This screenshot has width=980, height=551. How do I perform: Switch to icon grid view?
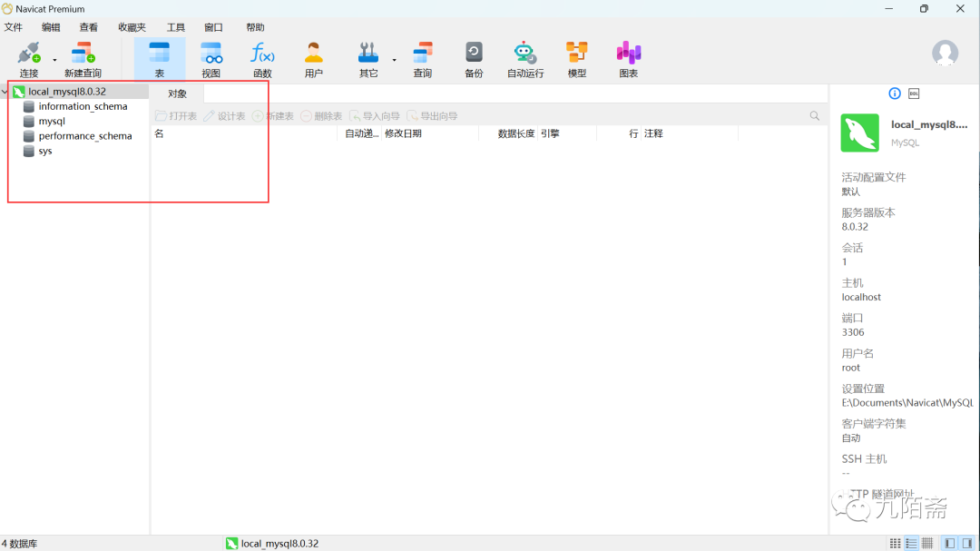pos(895,544)
